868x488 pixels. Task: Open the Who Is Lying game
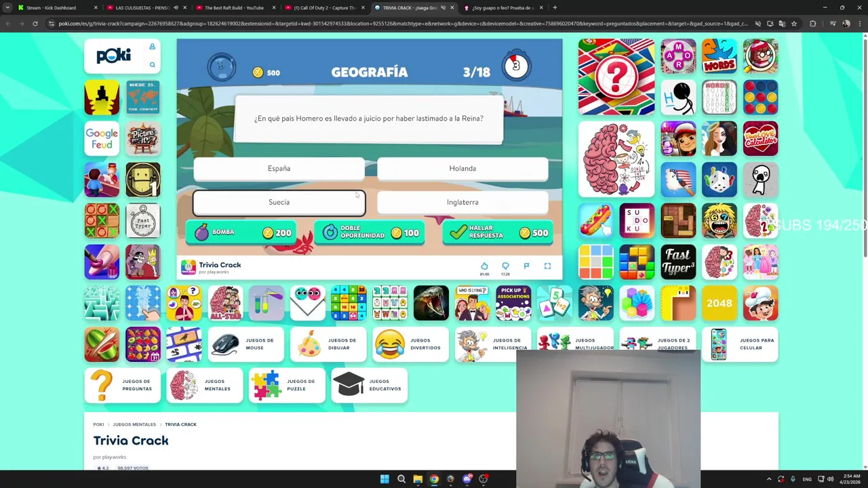(472, 303)
